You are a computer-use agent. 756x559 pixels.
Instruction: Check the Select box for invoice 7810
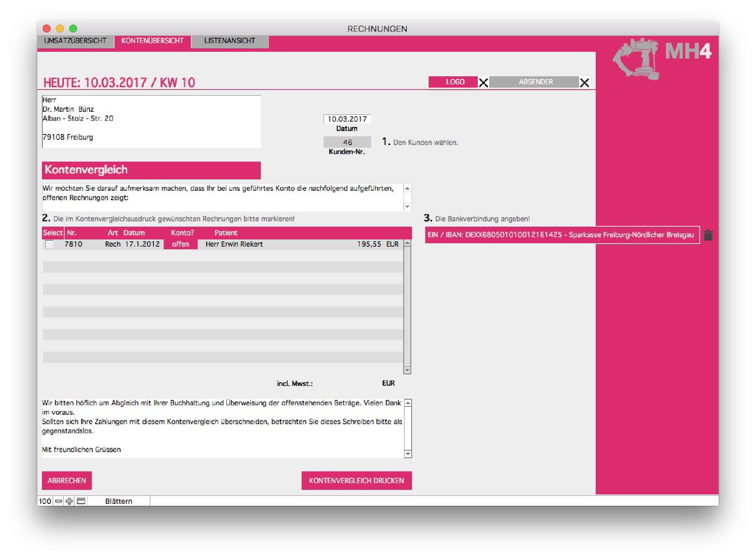pos(50,244)
